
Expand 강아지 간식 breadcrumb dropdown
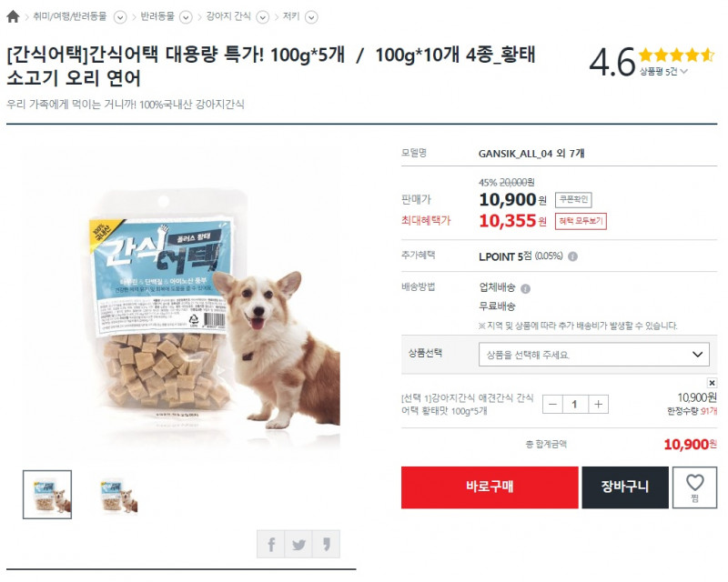click(x=263, y=17)
